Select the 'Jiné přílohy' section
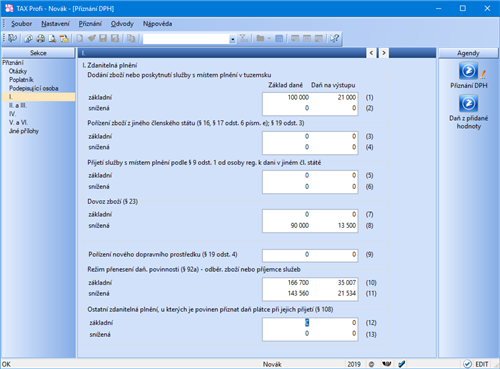This screenshot has width=500, height=369. point(24,131)
